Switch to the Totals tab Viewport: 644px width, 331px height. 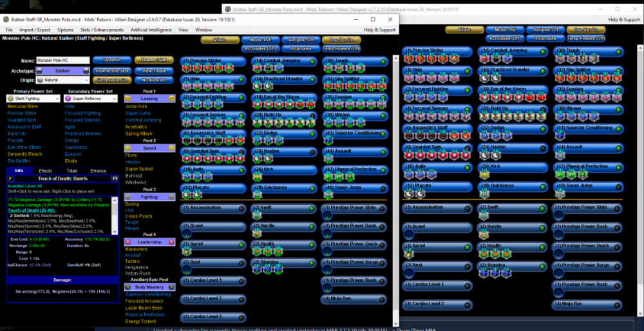[x=72, y=171]
